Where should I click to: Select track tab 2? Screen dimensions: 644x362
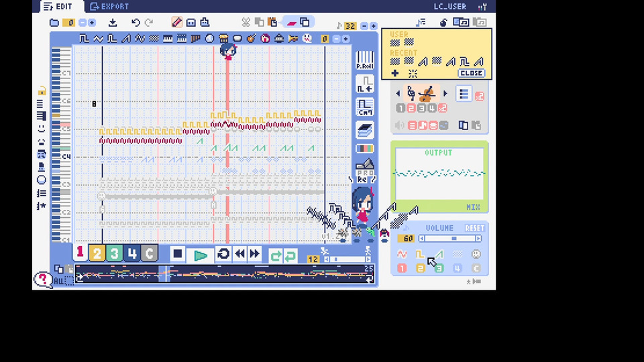coord(97,253)
